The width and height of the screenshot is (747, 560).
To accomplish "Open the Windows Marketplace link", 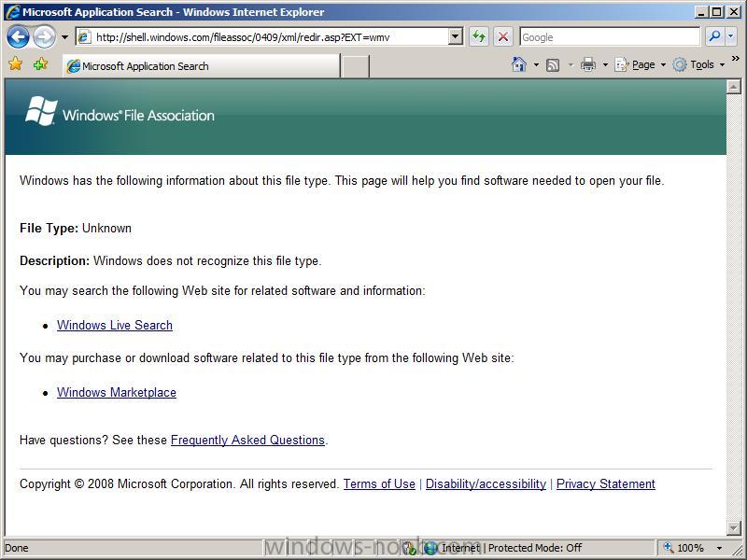I will tap(117, 392).
